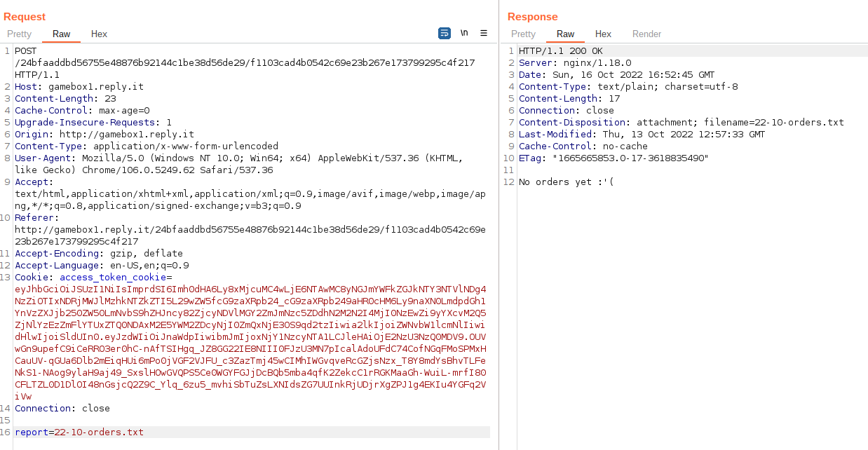Click the Referer URL in the request
This screenshot has width=868, height=450.
pos(250,230)
